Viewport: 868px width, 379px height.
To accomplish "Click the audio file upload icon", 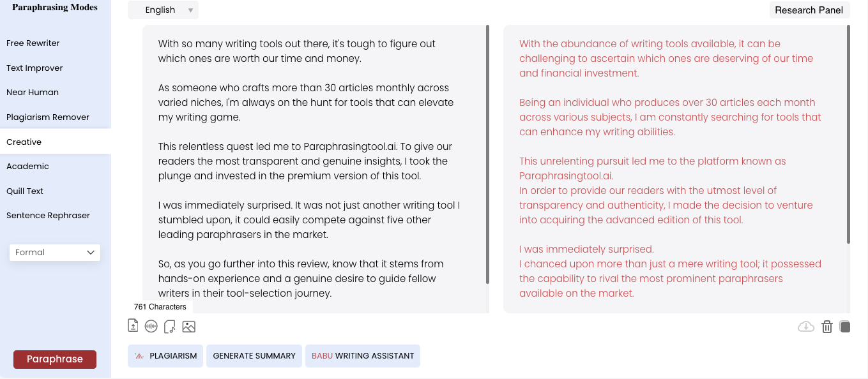I will pos(170,327).
